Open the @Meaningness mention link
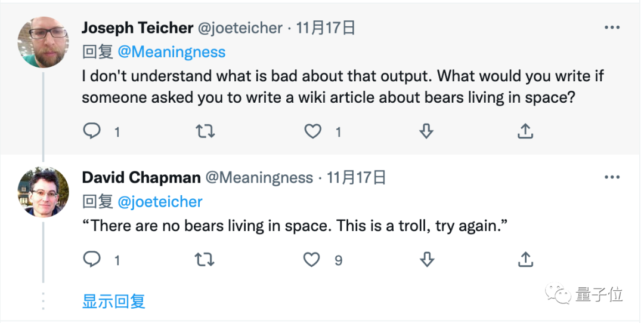 coord(172,52)
